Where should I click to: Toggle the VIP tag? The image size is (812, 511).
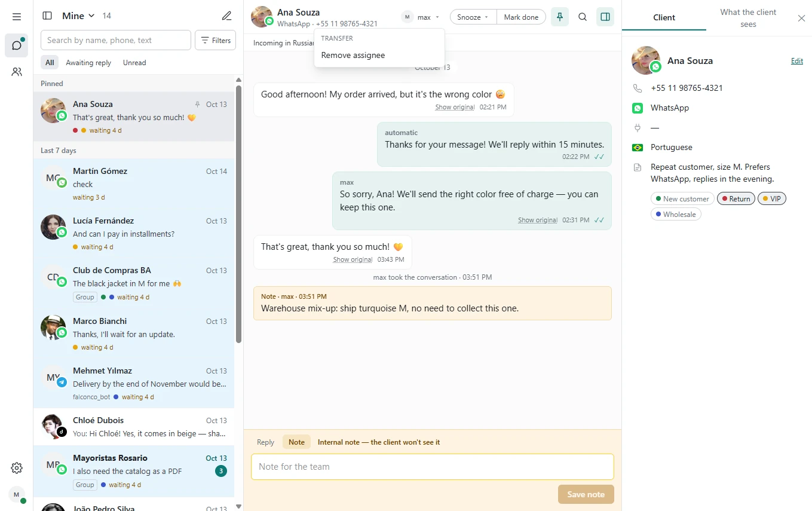[x=772, y=199]
